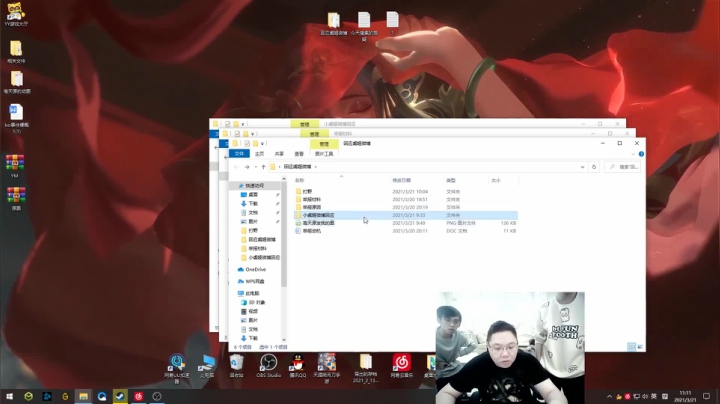Open the NetEase UU accelerator shortcut
The image size is (720, 404).
pos(177,369)
